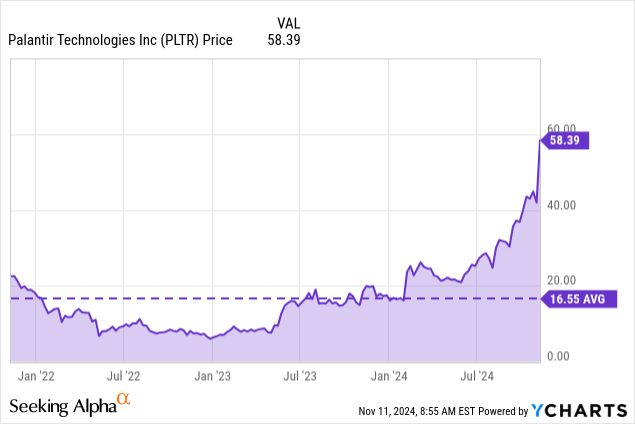Click the Seeking Alpha logo
635x424 pixels.
click(x=62, y=406)
